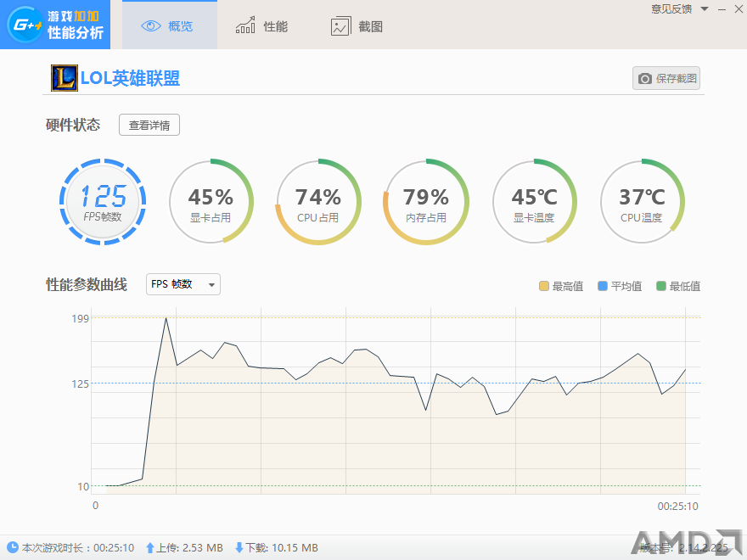Click the 45% 显卡占用 gauge

point(211,202)
